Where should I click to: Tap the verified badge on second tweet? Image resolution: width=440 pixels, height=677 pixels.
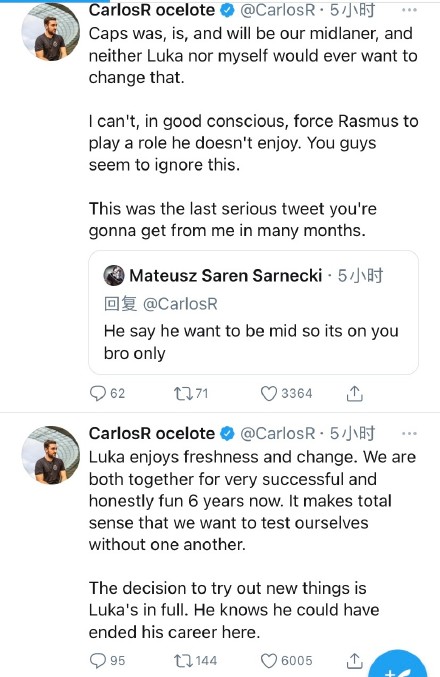(227, 433)
